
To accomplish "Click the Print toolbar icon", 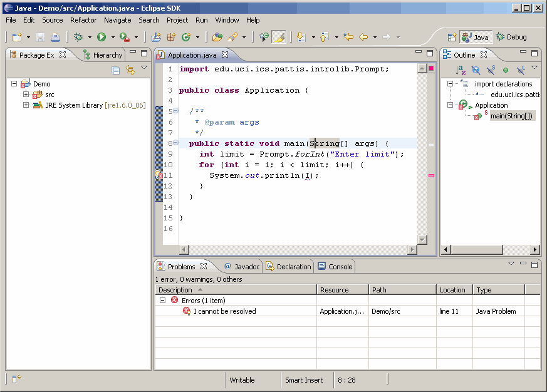I will tap(55, 37).
